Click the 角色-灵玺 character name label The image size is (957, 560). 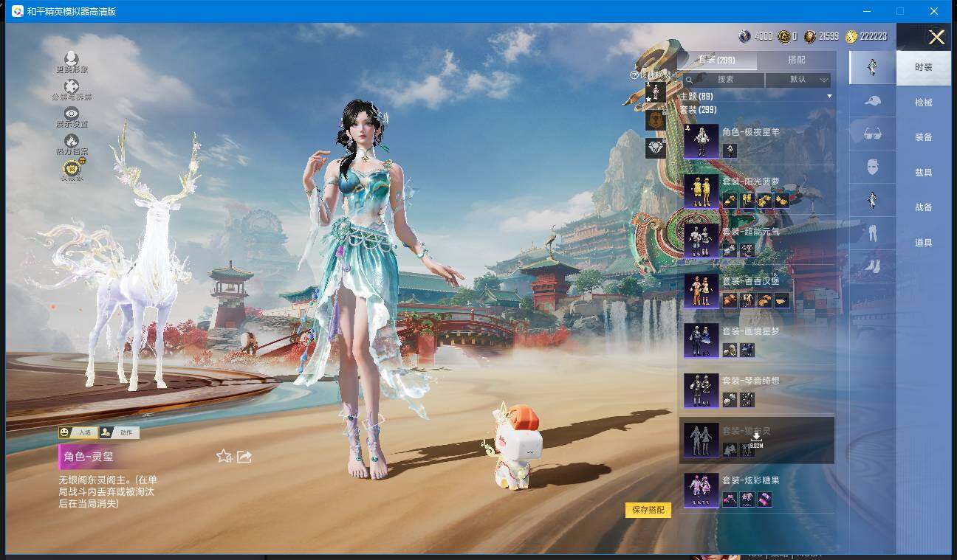89,457
